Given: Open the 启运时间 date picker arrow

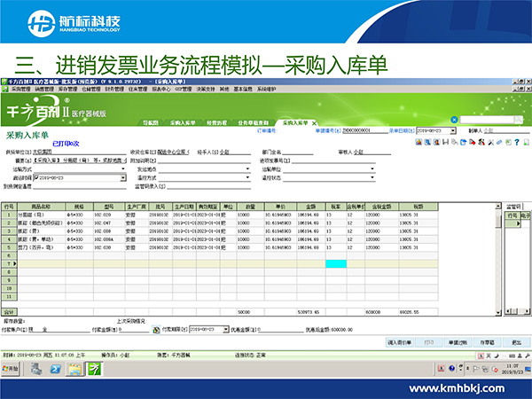Looking at the screenshot, I should click(x=123, y=178).
